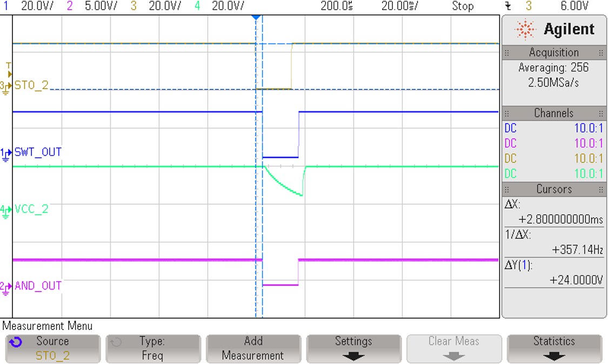Open the Source dropdown showing STO_2
608x364 pixels.
[x=52, y=348]
